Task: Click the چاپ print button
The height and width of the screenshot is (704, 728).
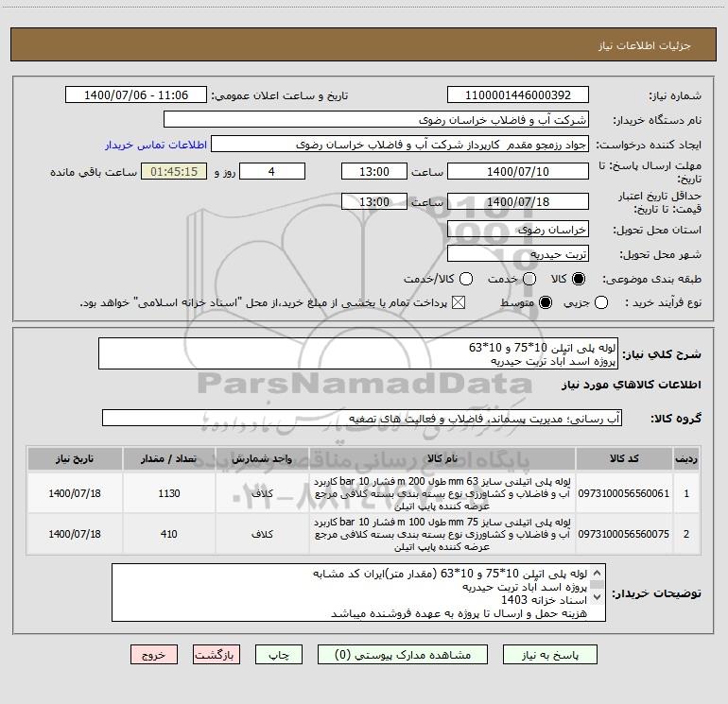Action: click(x=279, y=654)
